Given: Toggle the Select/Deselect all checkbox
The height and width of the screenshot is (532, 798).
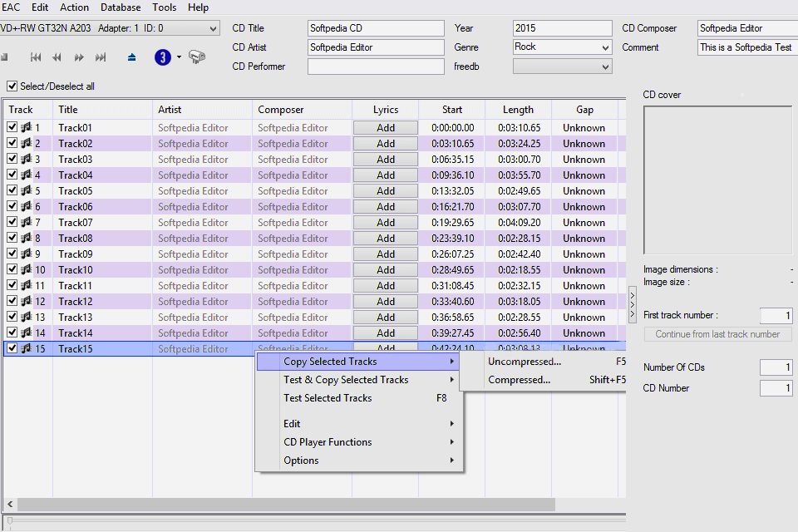Looking at the screenshot, I should pos(12,86).
